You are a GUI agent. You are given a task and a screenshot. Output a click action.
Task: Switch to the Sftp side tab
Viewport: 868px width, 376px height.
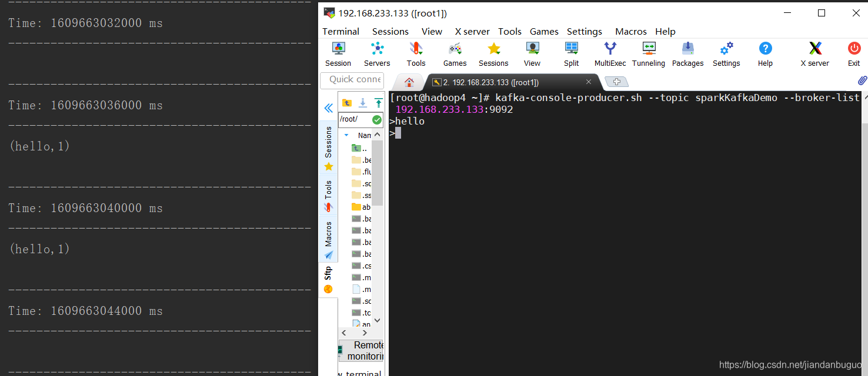pos(328,280)
